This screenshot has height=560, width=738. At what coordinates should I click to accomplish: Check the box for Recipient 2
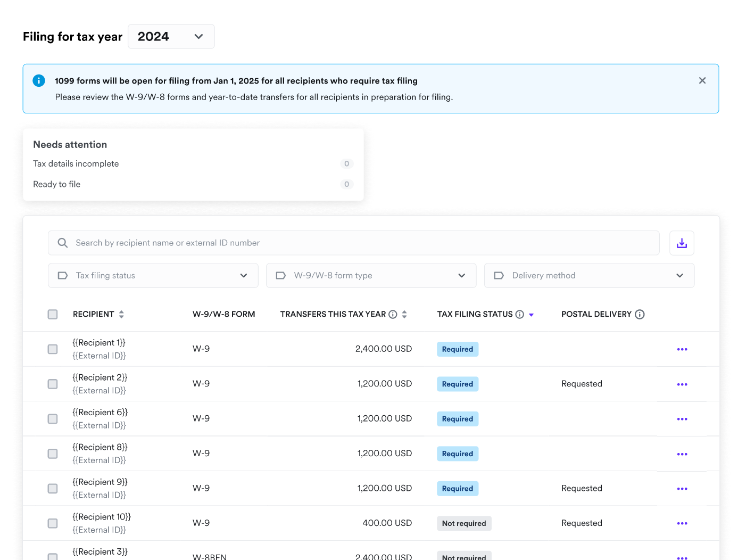[x=53, y=384]
